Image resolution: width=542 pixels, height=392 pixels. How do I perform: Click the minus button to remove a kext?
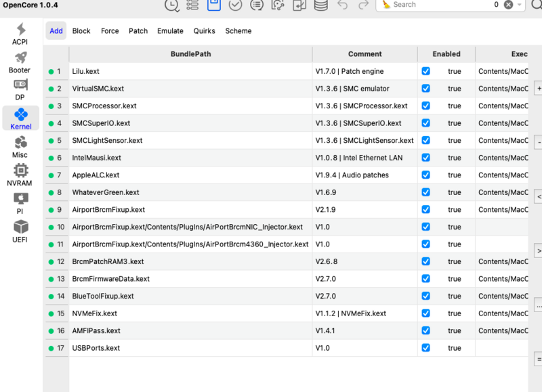tap(538, 143)
